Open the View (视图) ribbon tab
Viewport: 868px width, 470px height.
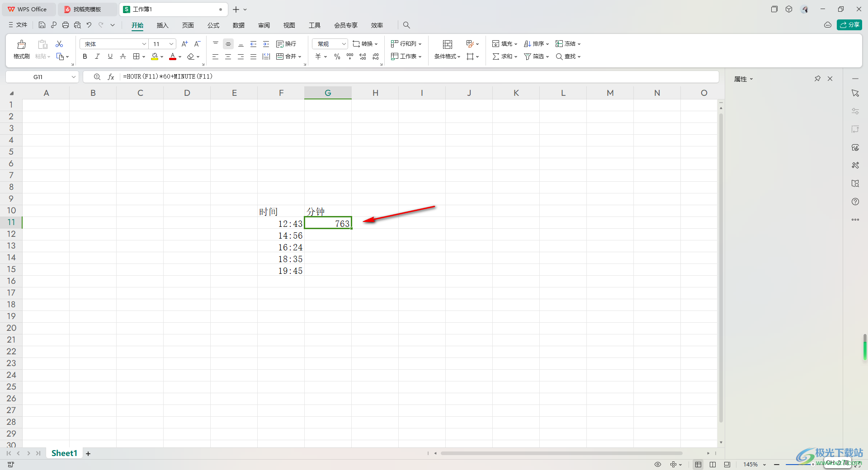click(x=289, y=25)
